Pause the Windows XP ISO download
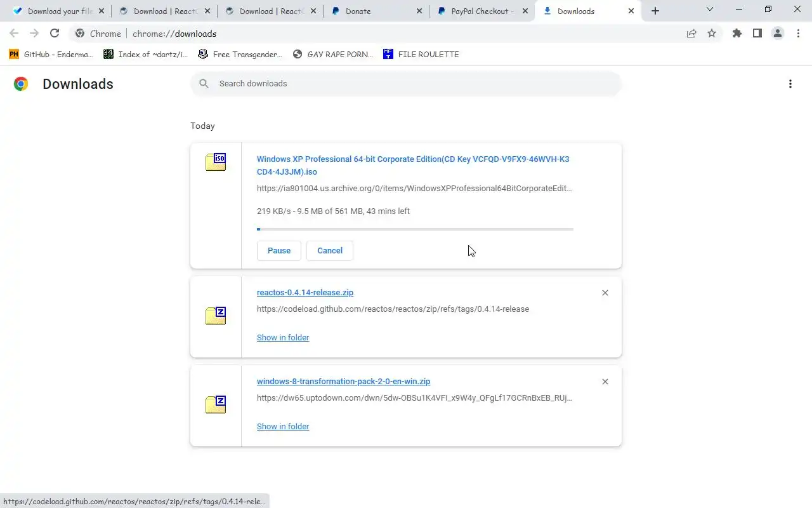The height and width of the screenshot is (508, 812). (x=279, y=251)
